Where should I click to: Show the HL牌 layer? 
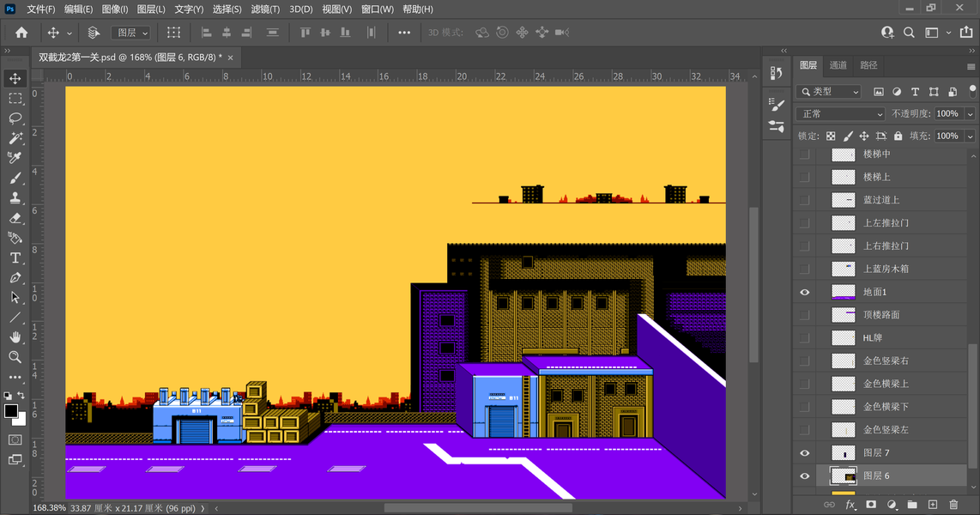[x=804, y=337]
